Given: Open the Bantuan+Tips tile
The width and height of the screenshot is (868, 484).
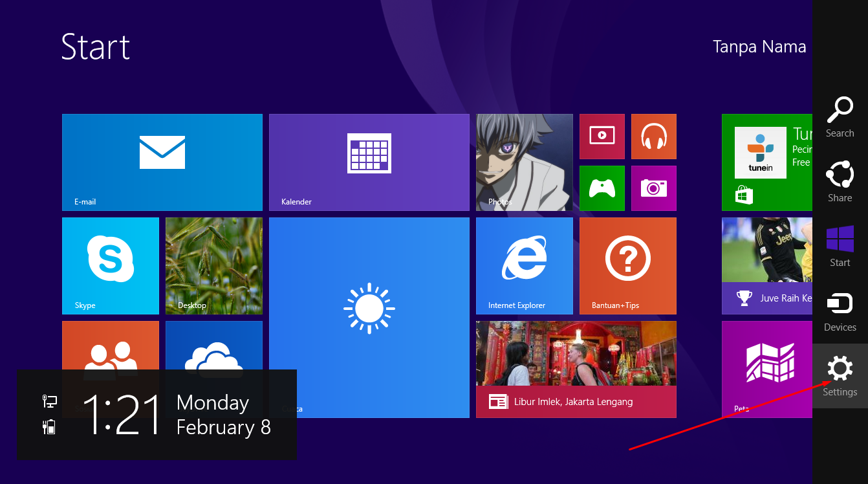Looking at the screenshot, I should (627, 265).
